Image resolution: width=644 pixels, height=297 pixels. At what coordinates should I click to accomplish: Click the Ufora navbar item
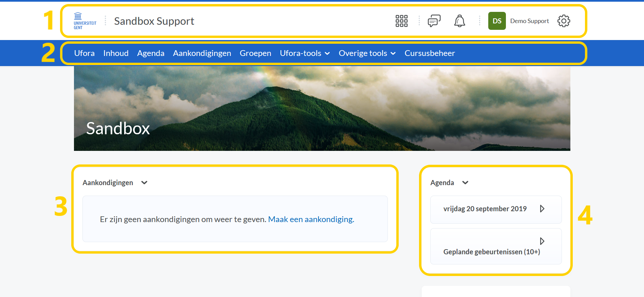click(84, 53)
